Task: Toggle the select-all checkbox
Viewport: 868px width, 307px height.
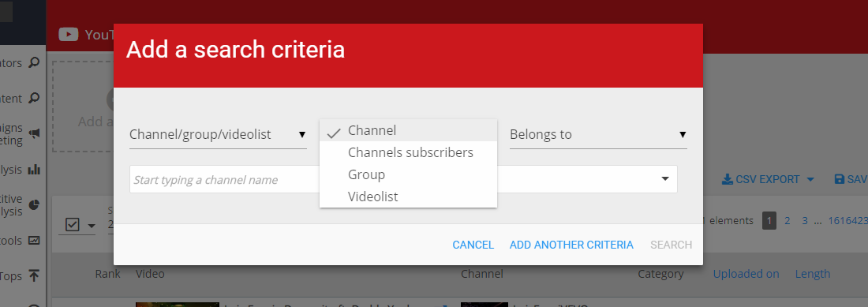Action: click(73, 225)
